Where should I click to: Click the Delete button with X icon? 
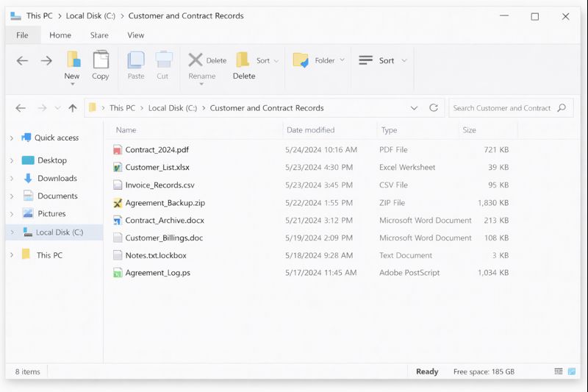[207, 60]
